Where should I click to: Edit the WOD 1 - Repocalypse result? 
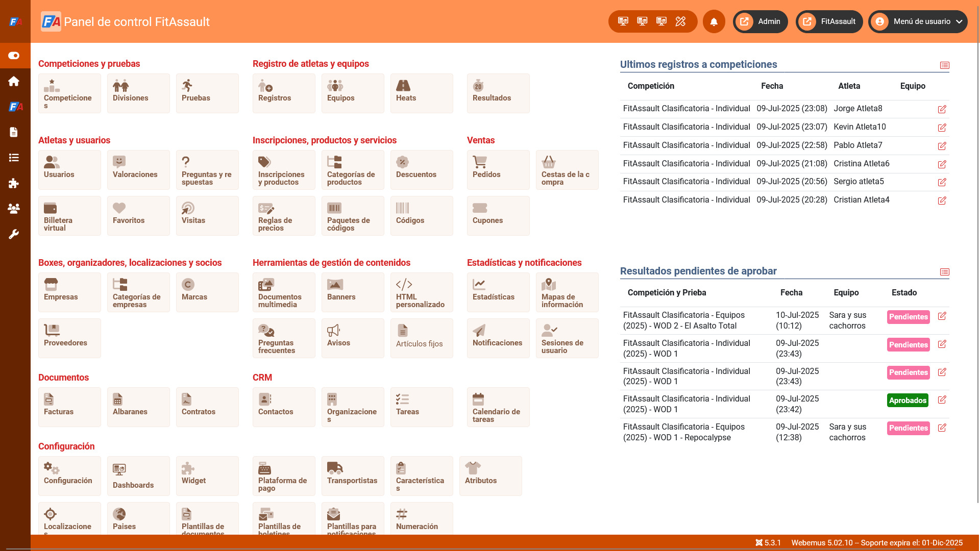[x=942, y=428]
